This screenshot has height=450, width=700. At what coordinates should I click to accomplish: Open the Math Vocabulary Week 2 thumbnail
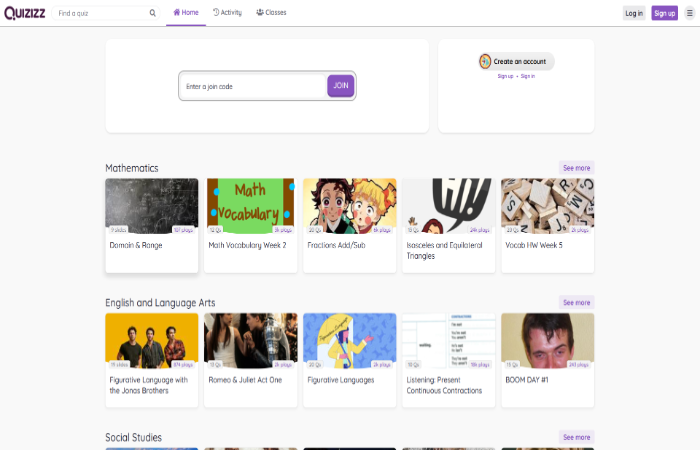(x=250, y=206)
